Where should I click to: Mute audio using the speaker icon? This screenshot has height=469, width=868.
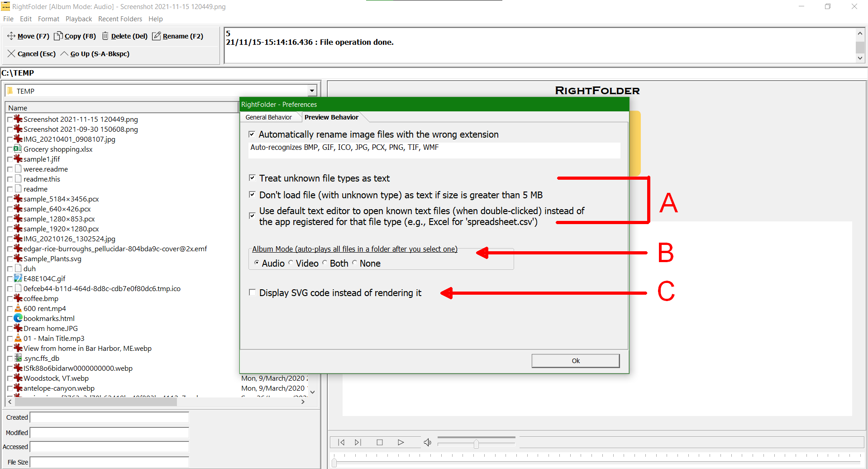click(428, 442)
